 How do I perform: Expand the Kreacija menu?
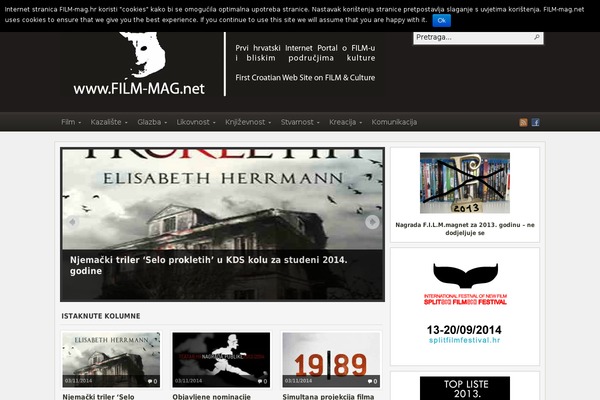click(345, 122)
